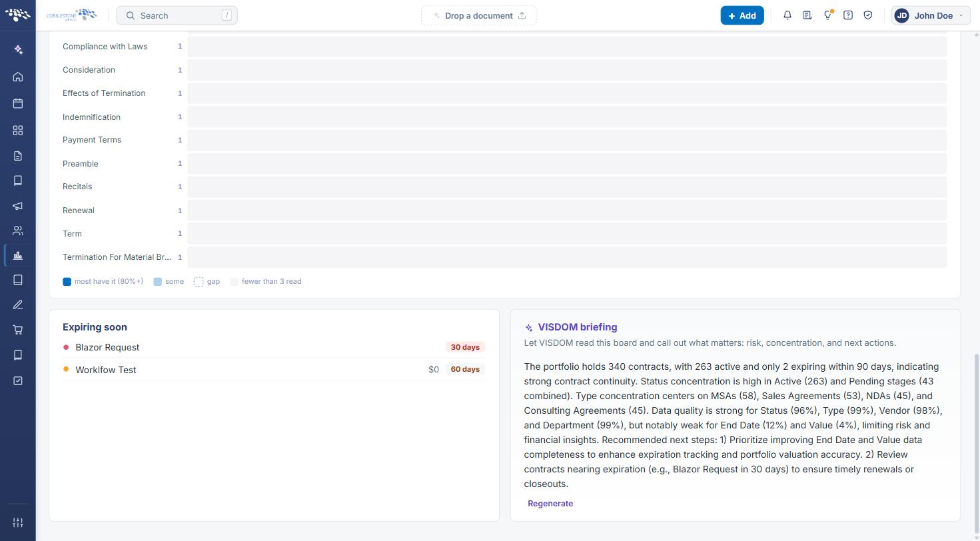Click the page vertical scrollbar
The image size is (980, 541).
coord(976,443)
